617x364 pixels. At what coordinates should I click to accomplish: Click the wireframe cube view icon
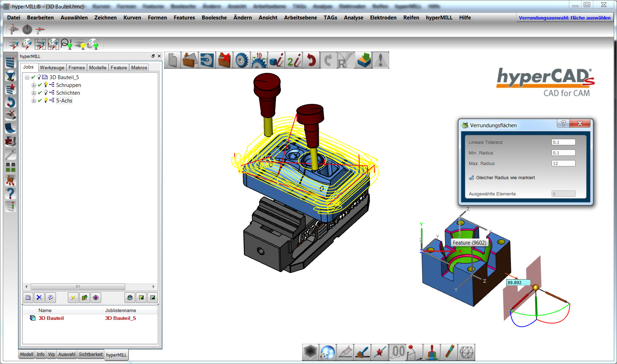pos(466,352)
